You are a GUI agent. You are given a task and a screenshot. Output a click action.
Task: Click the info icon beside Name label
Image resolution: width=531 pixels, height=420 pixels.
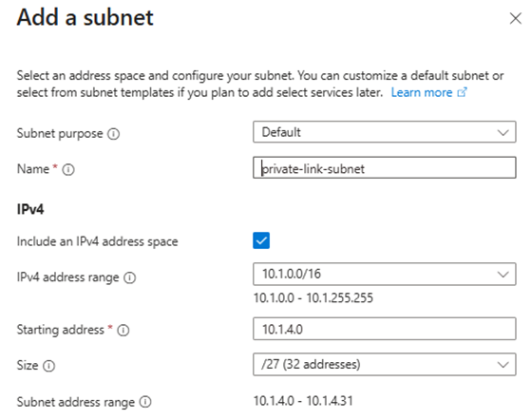point(68,169)
